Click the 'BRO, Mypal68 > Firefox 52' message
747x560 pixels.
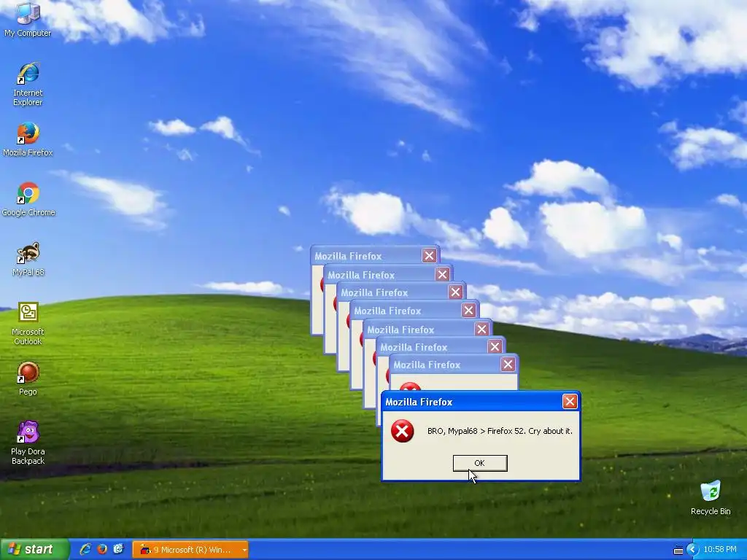tap(500, 431)
